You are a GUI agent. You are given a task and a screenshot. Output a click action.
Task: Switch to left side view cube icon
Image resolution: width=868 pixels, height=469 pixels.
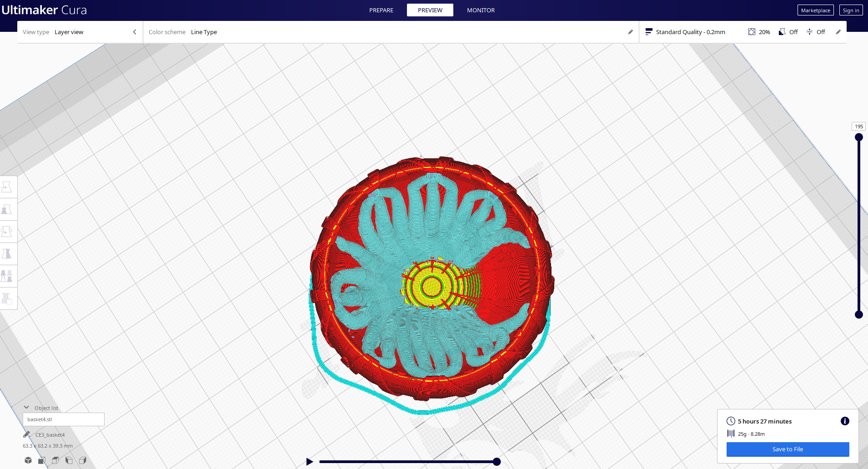click(x=69, y=460)
